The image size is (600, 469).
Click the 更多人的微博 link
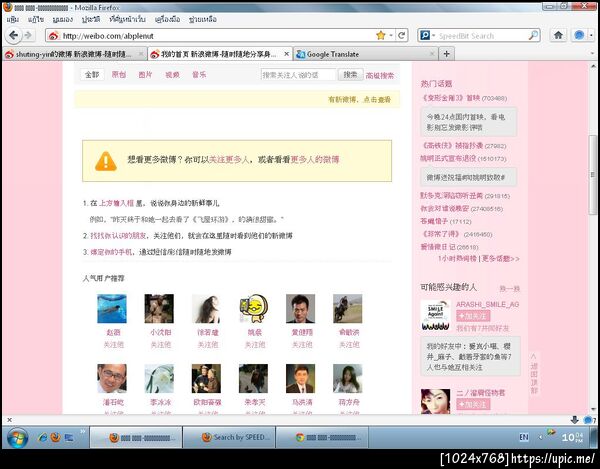click(315, 160)
